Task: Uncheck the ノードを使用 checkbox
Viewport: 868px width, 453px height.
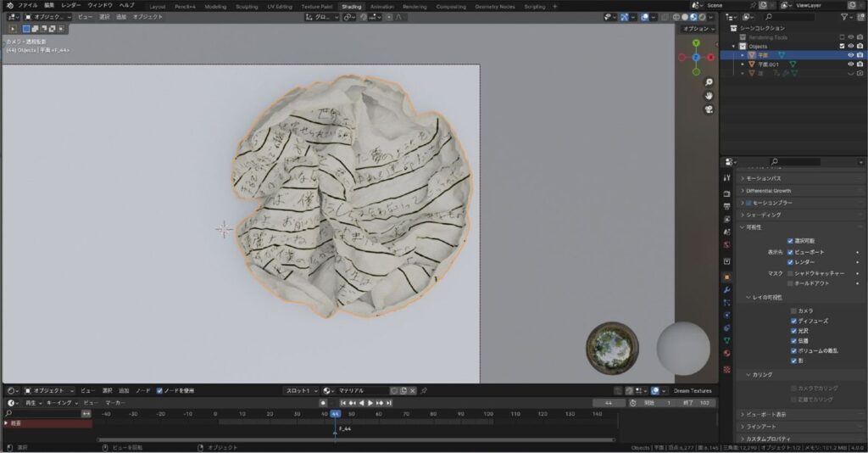Action: click(x=159, y=390)
